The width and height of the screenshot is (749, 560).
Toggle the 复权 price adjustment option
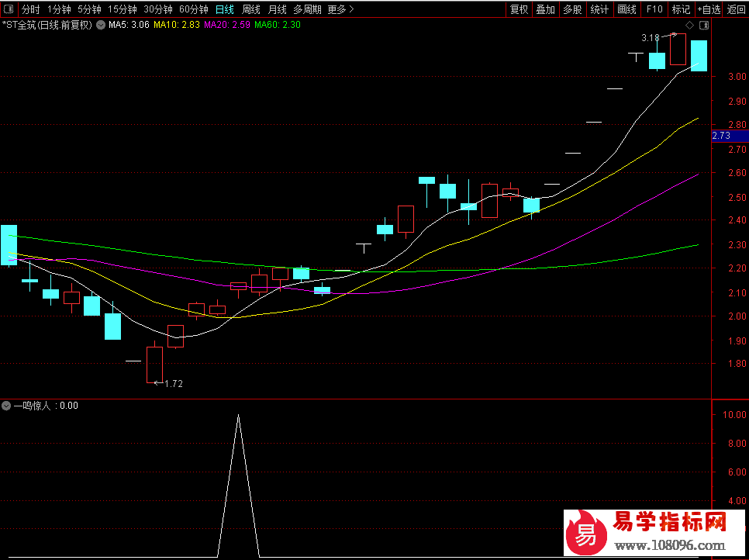pos(519,9)
